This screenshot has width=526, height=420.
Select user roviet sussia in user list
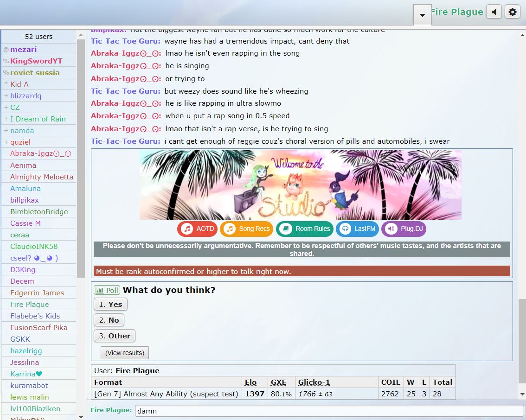click(x=38, y=72)
